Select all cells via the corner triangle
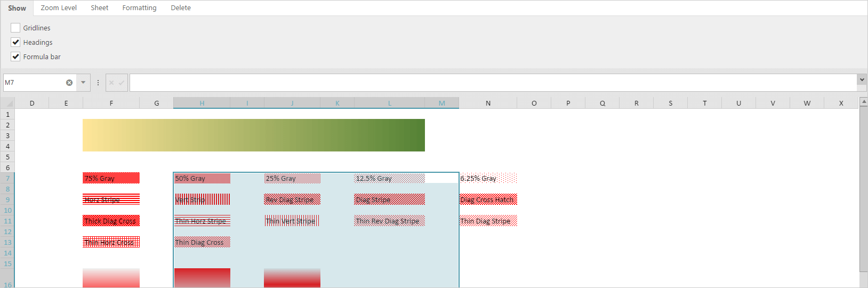This screenshot has width=868, height=288. 7,103
